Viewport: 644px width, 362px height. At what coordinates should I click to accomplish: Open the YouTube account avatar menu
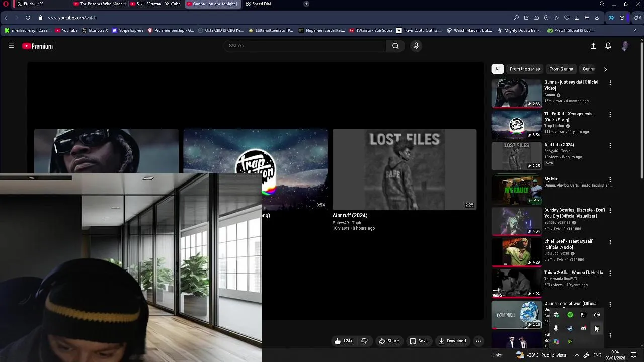coord(625,46)
